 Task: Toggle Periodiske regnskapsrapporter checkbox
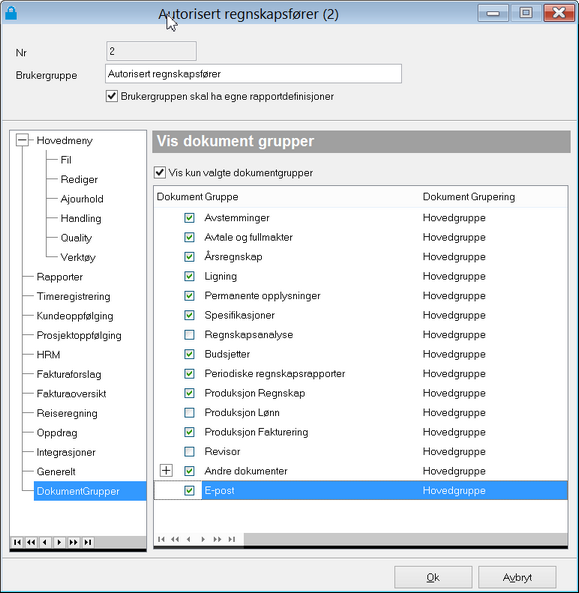(189, 374)
